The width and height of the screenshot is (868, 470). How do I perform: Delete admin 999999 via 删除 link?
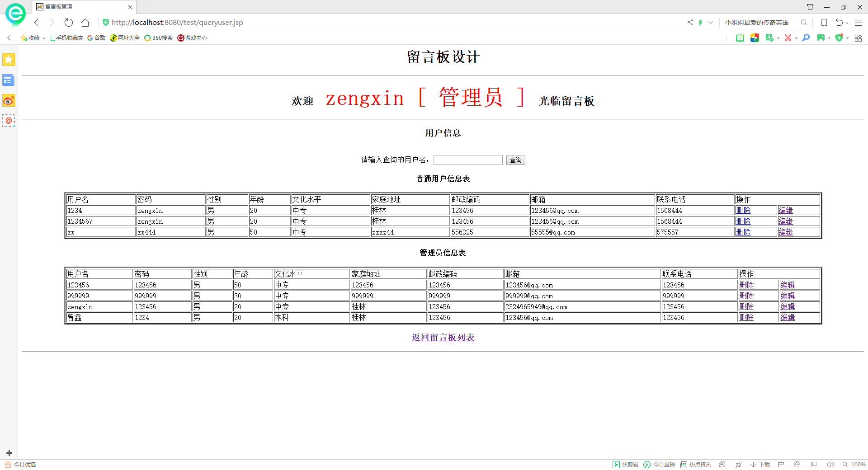pyautogui.click(x=746, y=296)
